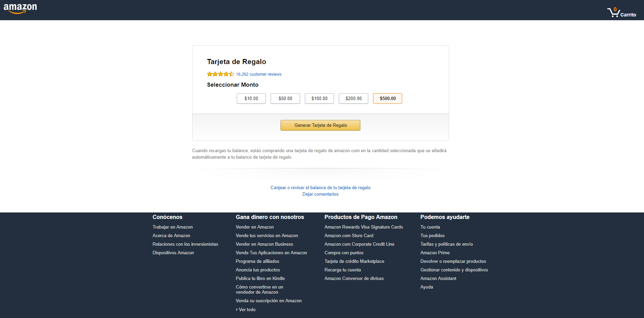Screen dimensions: 644x318
Task: Click the Podemos ayudarte footer heading
Action: click(445, 217)
